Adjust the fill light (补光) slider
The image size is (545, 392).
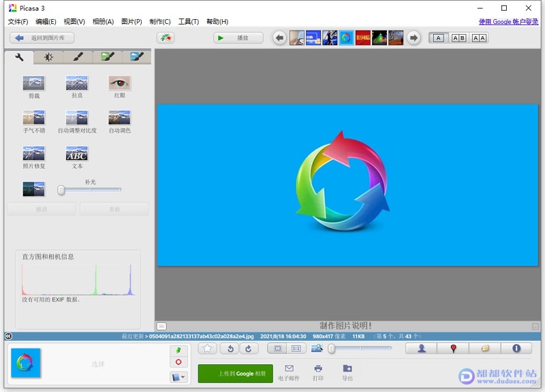(90, 190)
